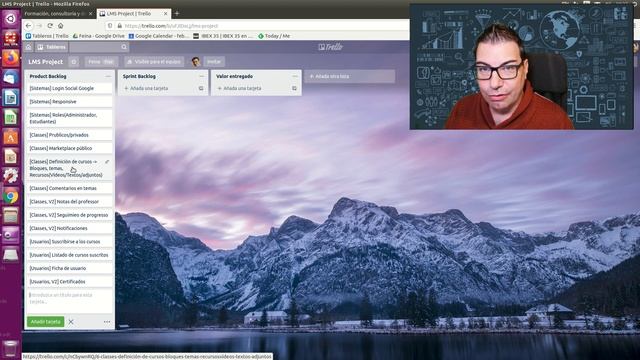The width and height of the screenshot is (640, 360).
Task: Create card from template in Sprint Backlog
Action: (x=201, y=88)
